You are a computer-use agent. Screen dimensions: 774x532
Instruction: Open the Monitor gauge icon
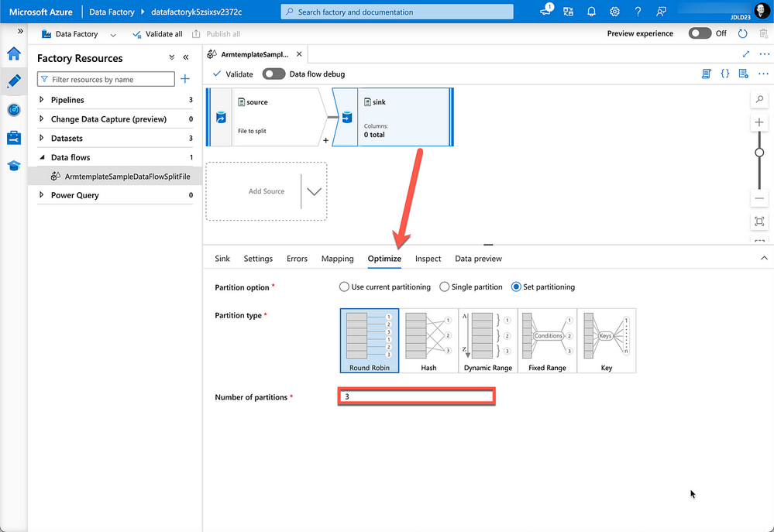pos(14,109)
